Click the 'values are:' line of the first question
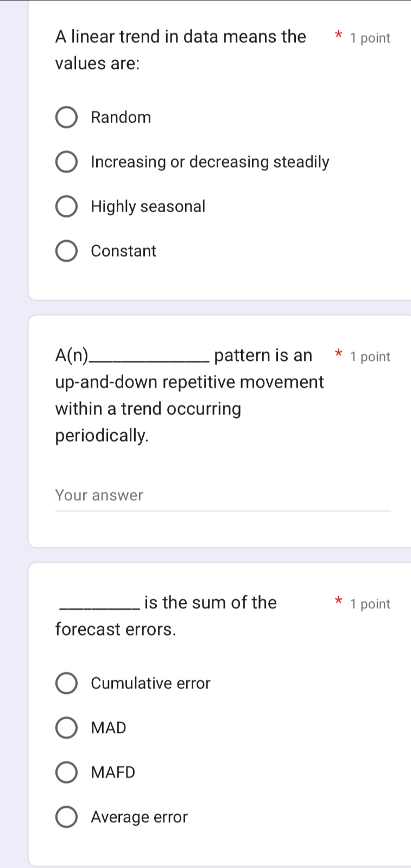The image size is (411, 868). 98,63
